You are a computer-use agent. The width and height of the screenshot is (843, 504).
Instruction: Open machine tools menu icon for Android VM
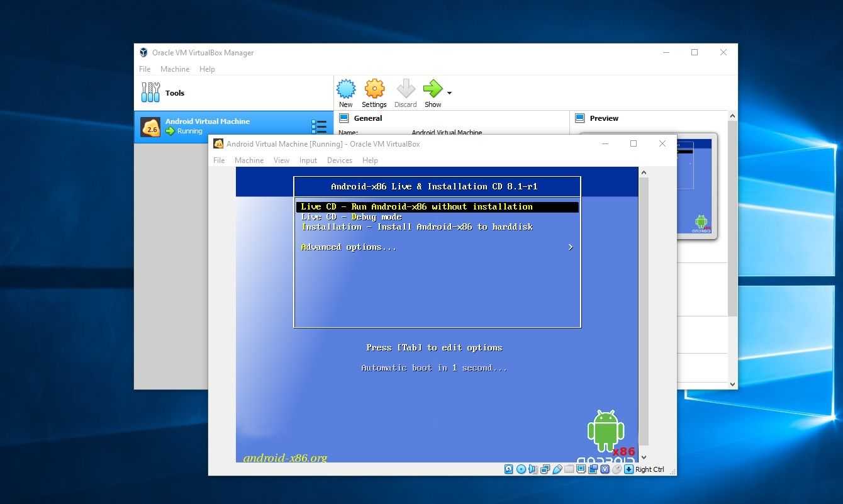[319, 126]
